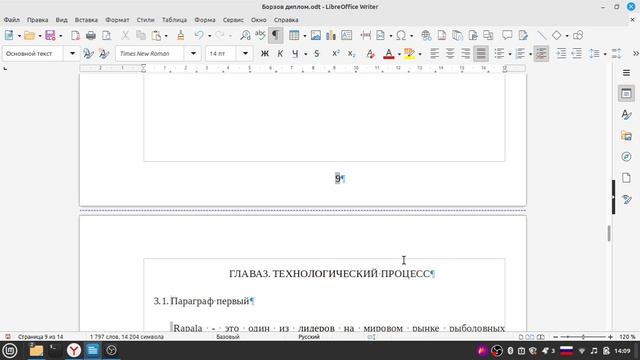Open the highlighting color dropdown
Image resolution: width=640 pixels, height=360 pixels.
(x=420, y=53)
